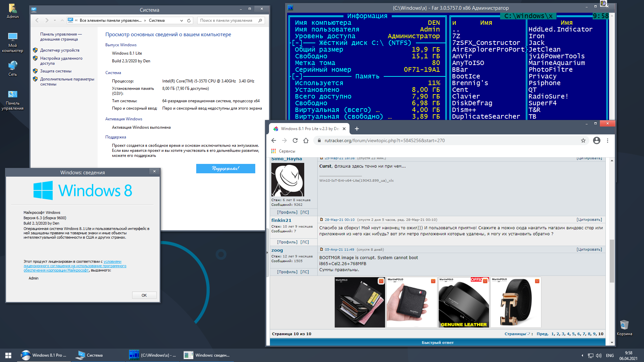The width and height of the screenshot is (644, 362).
Task: Open the Windows Start menu
Action: (x=8, y=355)
